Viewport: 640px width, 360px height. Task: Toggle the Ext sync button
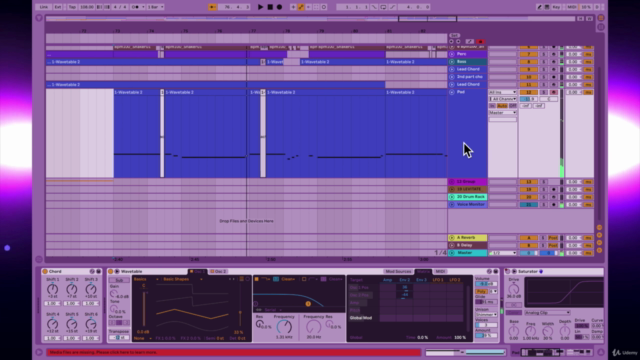click(58, 7)
